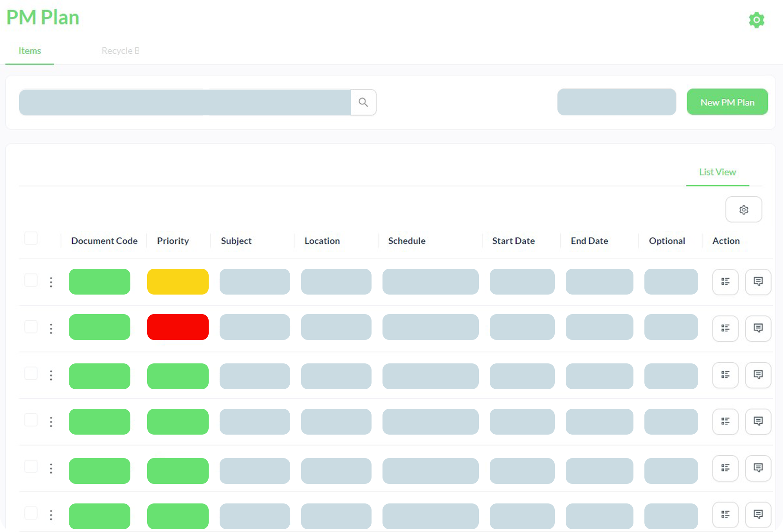Screen dimensions: 783x532
Task: Open the comment icon in the third row
Action: tap(758, 375)
